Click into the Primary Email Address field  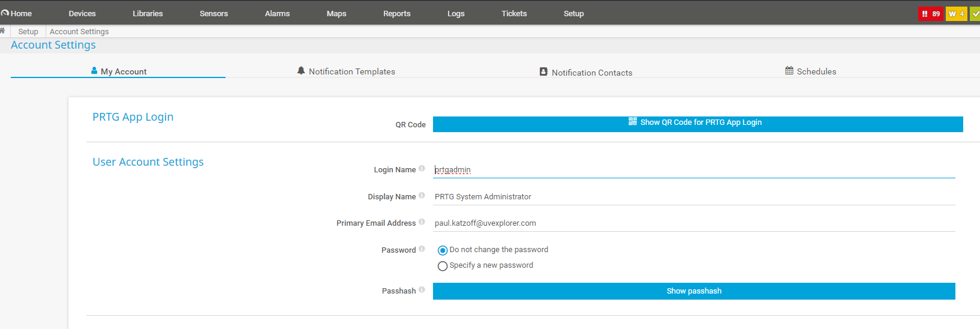coord(694,223)
